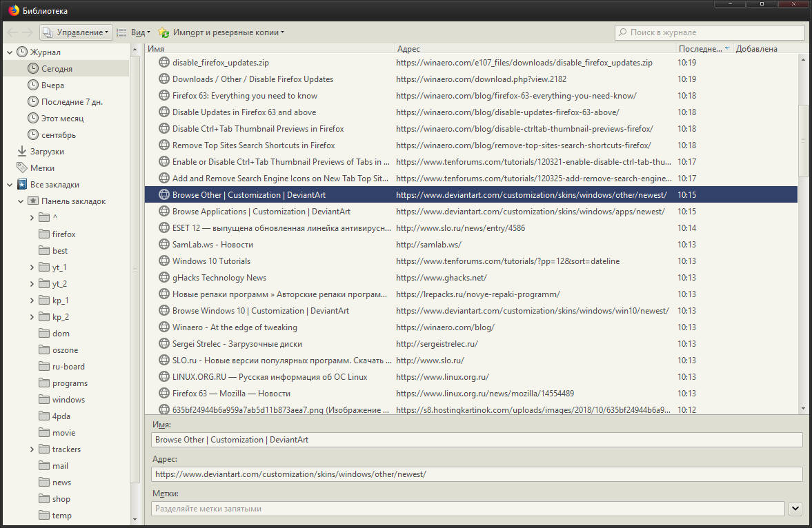
Task: Click the Адрес field in details pane
Action: [x=477, y=474]
